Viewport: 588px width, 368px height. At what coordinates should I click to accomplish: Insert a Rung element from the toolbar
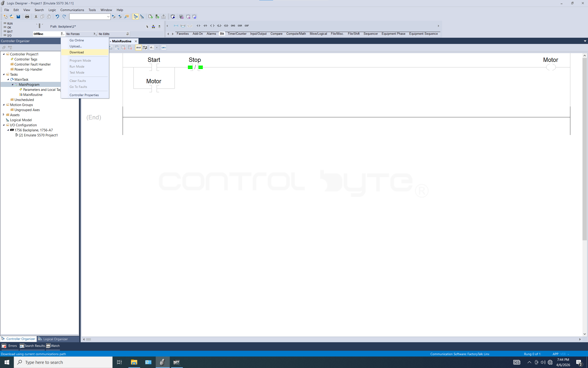point(176,26)
